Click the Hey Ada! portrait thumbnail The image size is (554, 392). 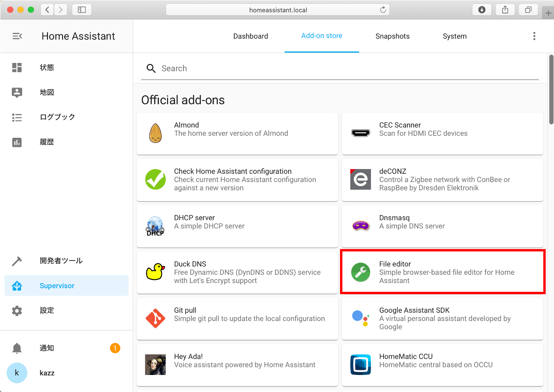[155, 365]
